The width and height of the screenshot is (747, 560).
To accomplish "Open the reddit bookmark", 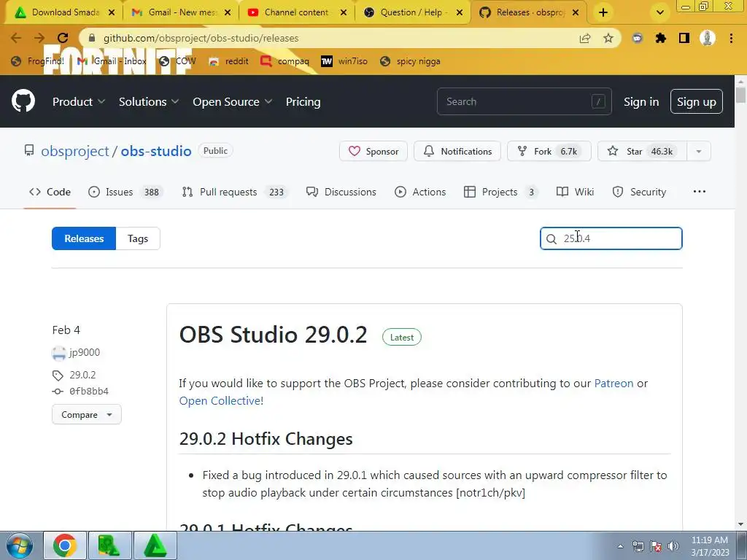I will [228, 61].
